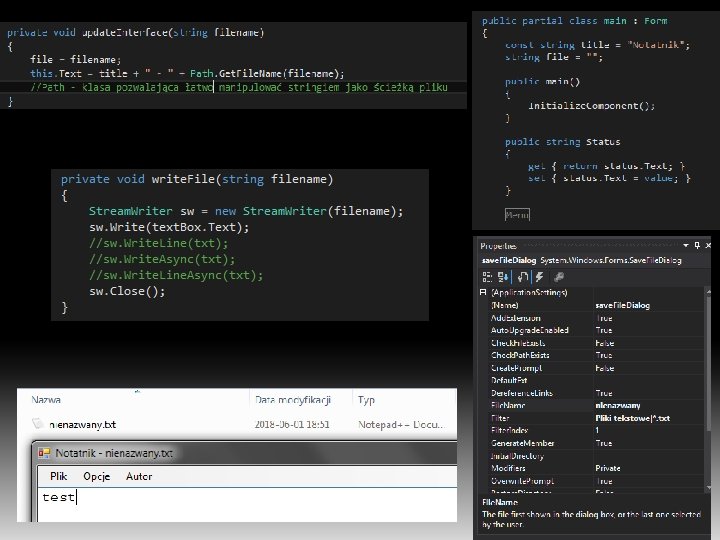The image size is (720, 540).
Task: Click True value of AddExtension
Action: [604, 318]
